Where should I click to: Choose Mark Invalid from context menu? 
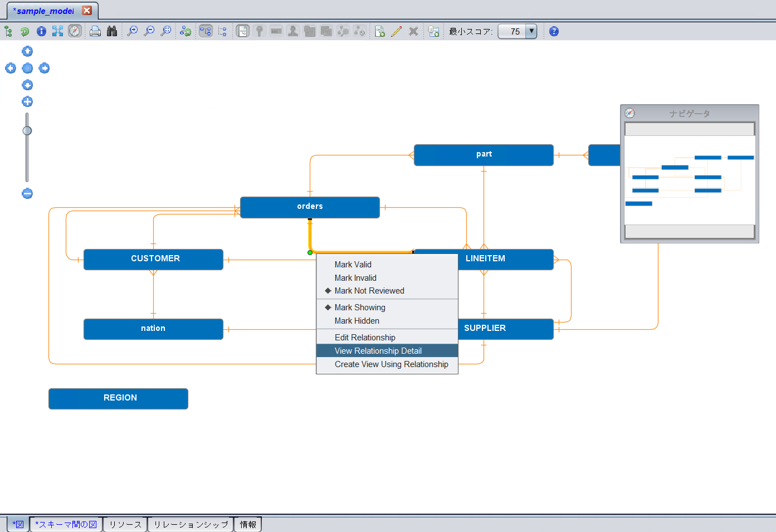coord(387,278)
